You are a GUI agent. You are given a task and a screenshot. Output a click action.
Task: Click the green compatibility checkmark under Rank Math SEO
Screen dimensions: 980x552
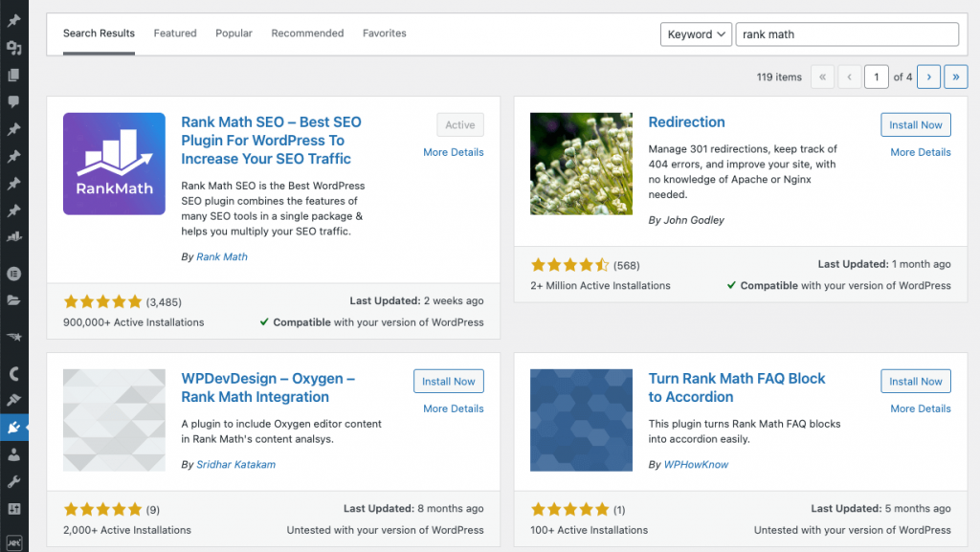(x=264, y=322)
